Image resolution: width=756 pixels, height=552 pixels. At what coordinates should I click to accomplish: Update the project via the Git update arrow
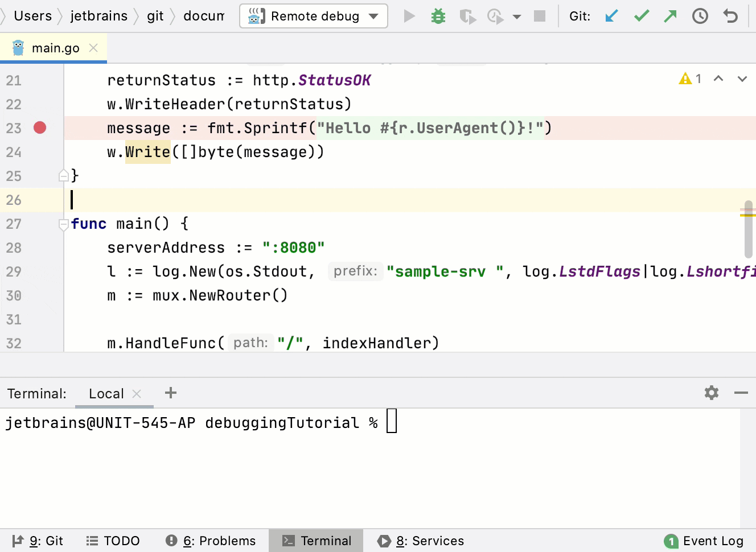pos(611,16)
